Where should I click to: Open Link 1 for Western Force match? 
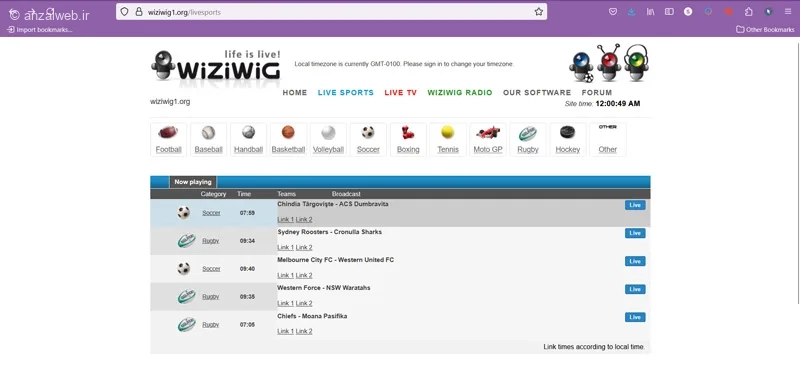(285, 303)
